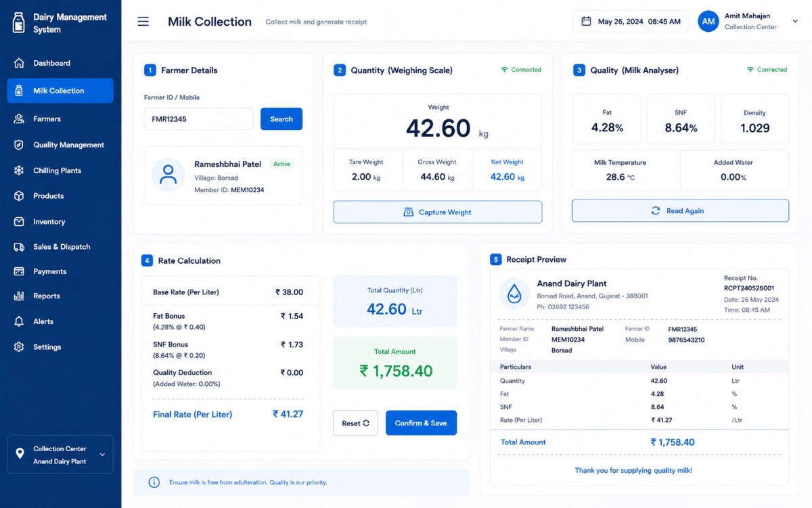
Task: Click the weighing scale wifi Connected icon
Action: [504, 70]
